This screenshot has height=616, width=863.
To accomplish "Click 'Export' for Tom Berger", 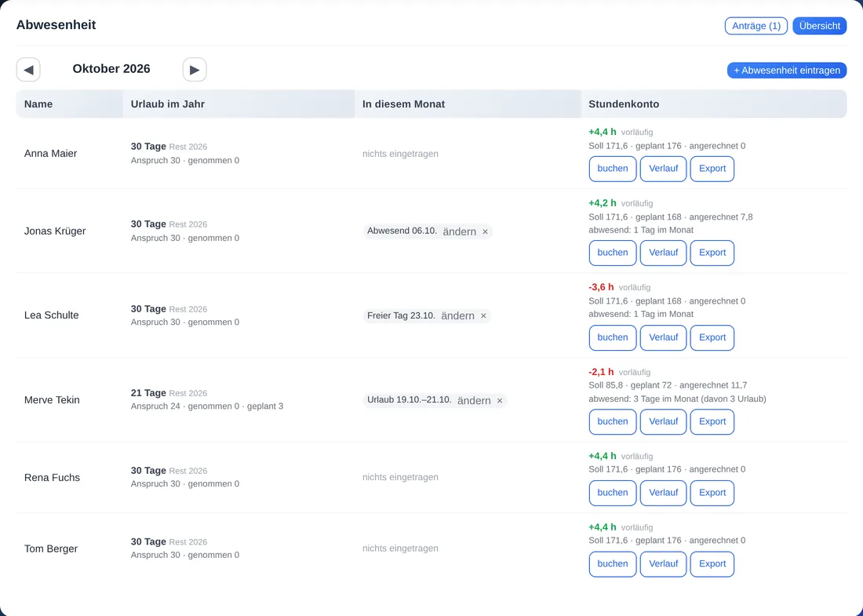I will tap(712, 564).
